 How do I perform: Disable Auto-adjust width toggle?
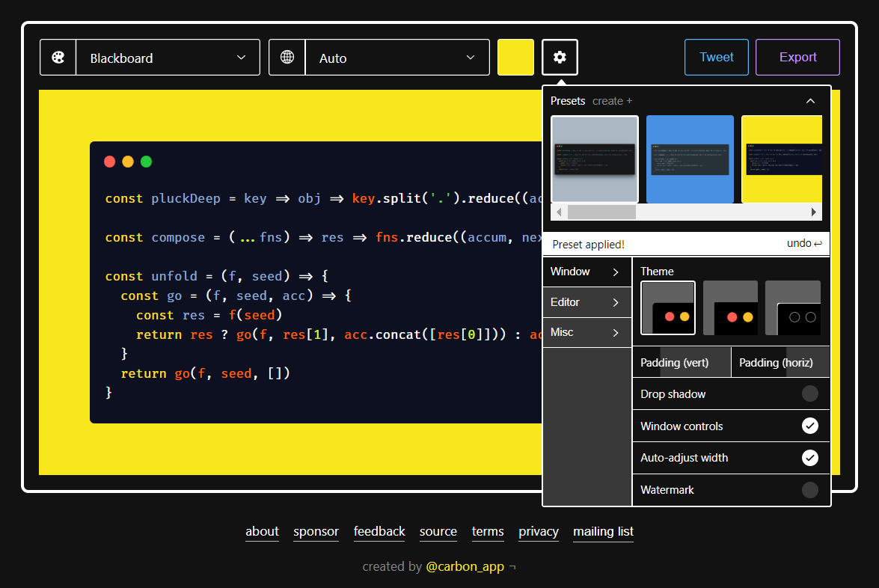tap(809, 458)
